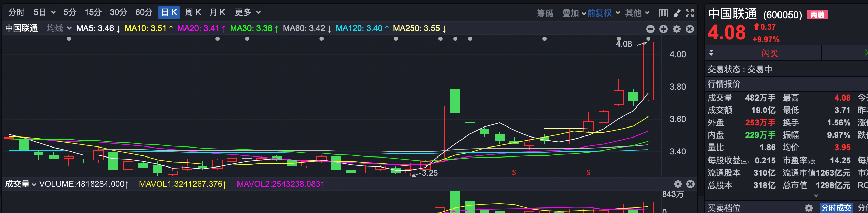The height and width of the screenshot is (213, 868).
Task: Click the MA20: 3.41 label
Action: click(201, 28)
